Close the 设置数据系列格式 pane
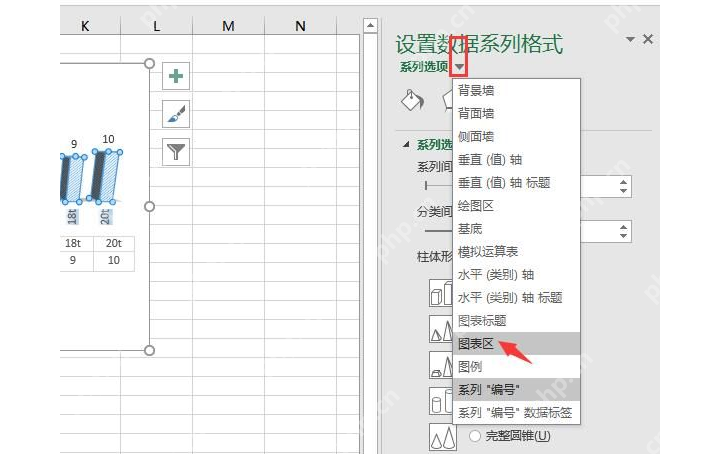This screenshot has width=720, height=454. (648, 39)
